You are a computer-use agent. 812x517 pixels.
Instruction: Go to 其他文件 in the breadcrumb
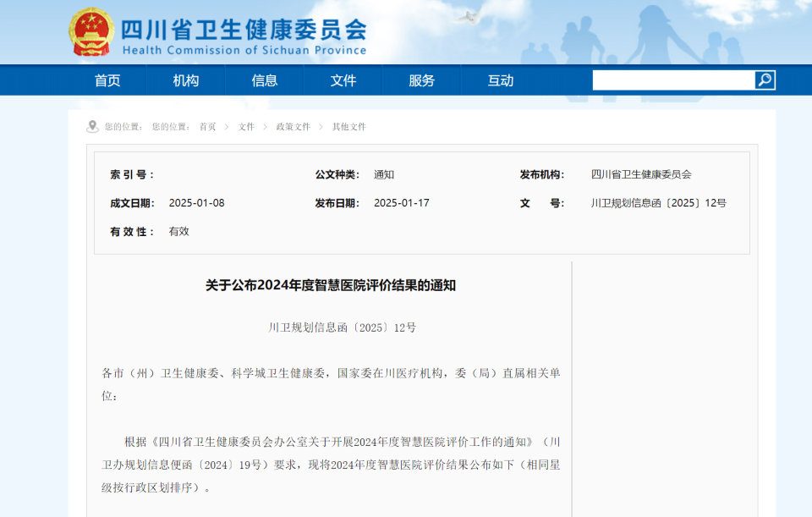349,127
